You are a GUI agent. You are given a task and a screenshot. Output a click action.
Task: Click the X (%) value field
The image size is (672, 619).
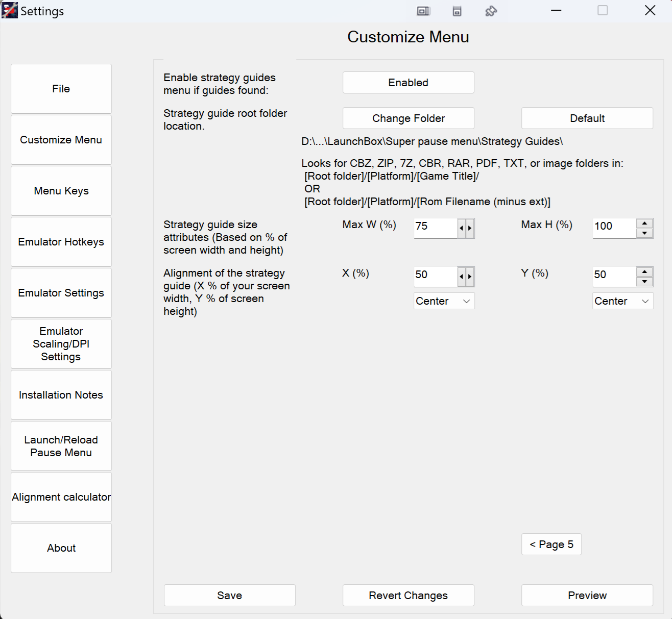[436, 277]
